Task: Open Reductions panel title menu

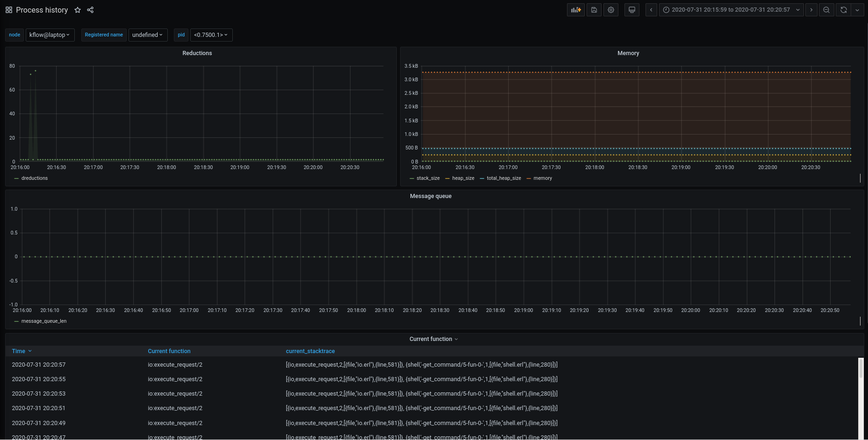Action: pos(197,53)
